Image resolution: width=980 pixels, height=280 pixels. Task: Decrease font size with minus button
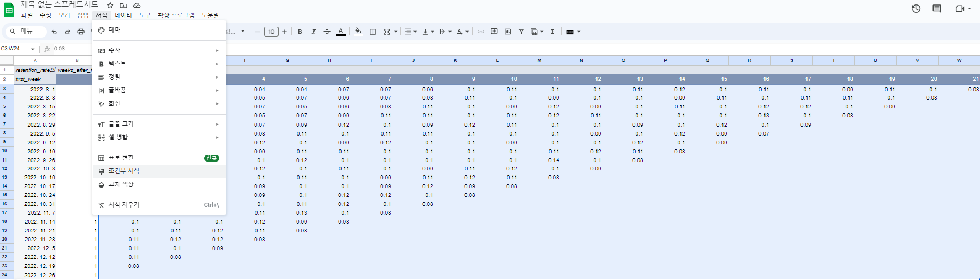pyautogui.click(x=258, y=32)
